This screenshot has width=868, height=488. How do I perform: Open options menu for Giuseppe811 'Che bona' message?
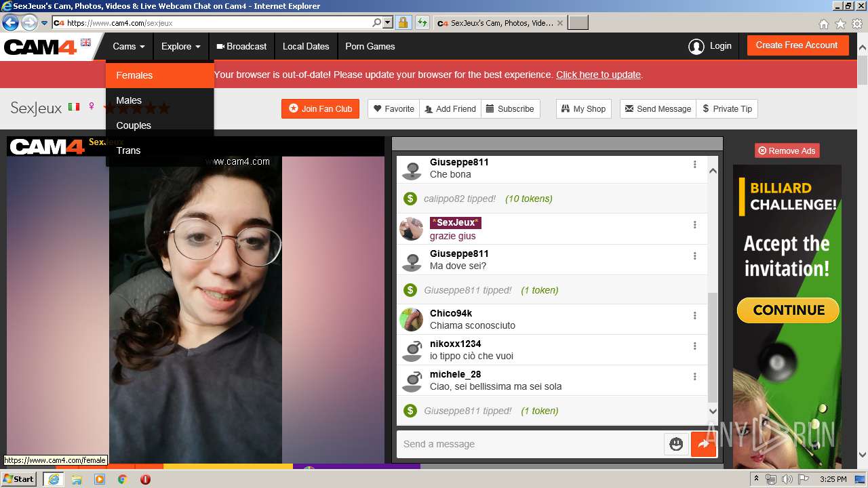point(694,165)
